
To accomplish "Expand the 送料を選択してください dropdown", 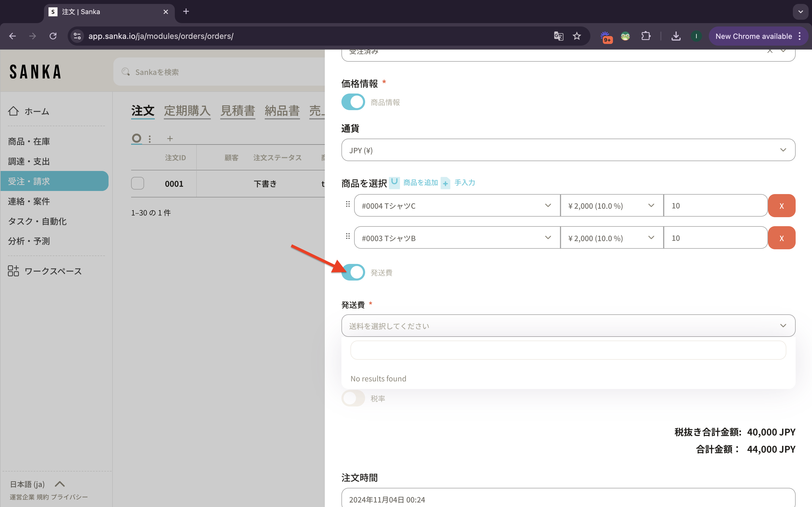I will pos(568,326).
